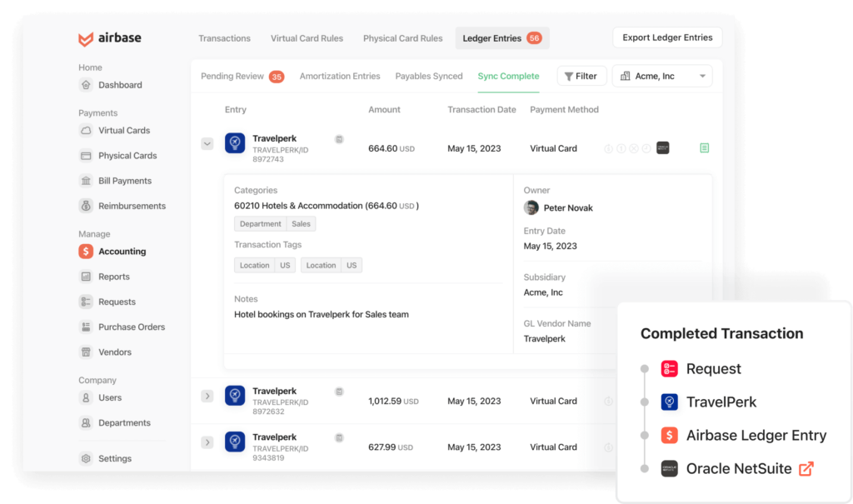
Task: Click the timeline dot beside Airbase Ledger Entry
Action: (645, 436)
